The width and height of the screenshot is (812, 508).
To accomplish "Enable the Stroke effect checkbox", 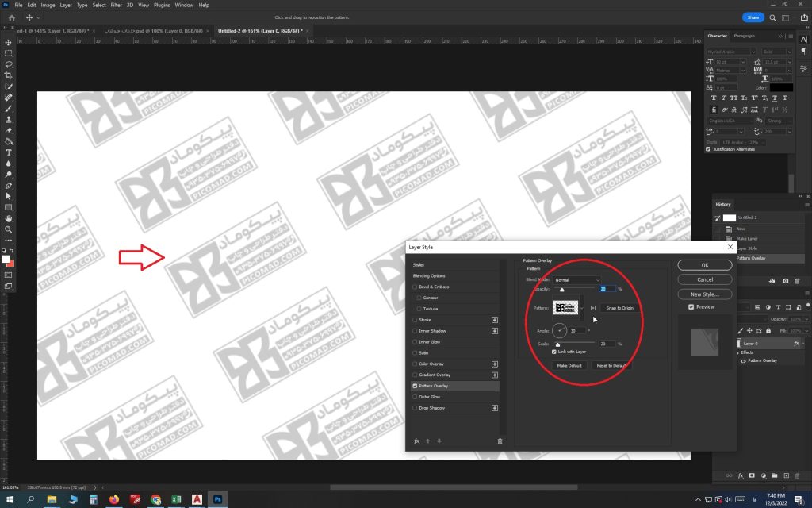I will click(x=415, y=320).
